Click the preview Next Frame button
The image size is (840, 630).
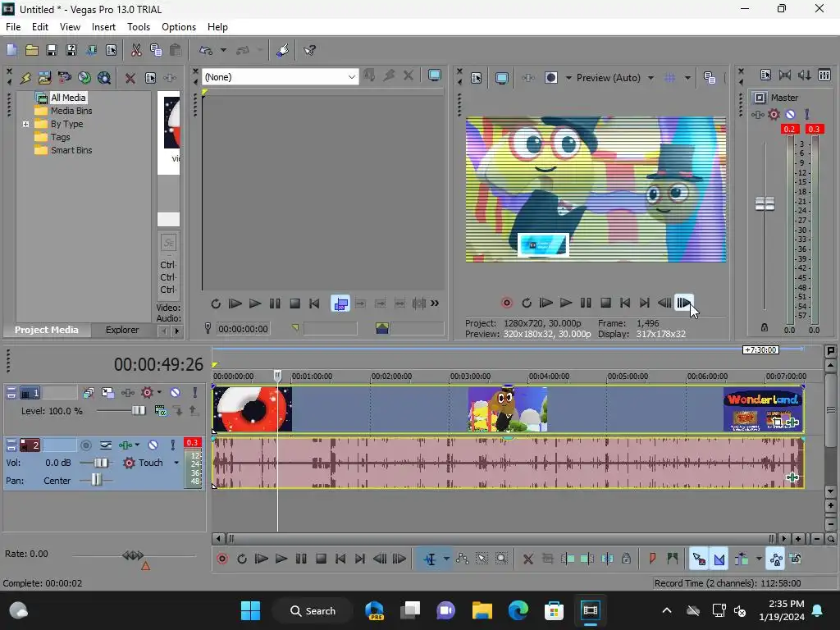(684, 304)
